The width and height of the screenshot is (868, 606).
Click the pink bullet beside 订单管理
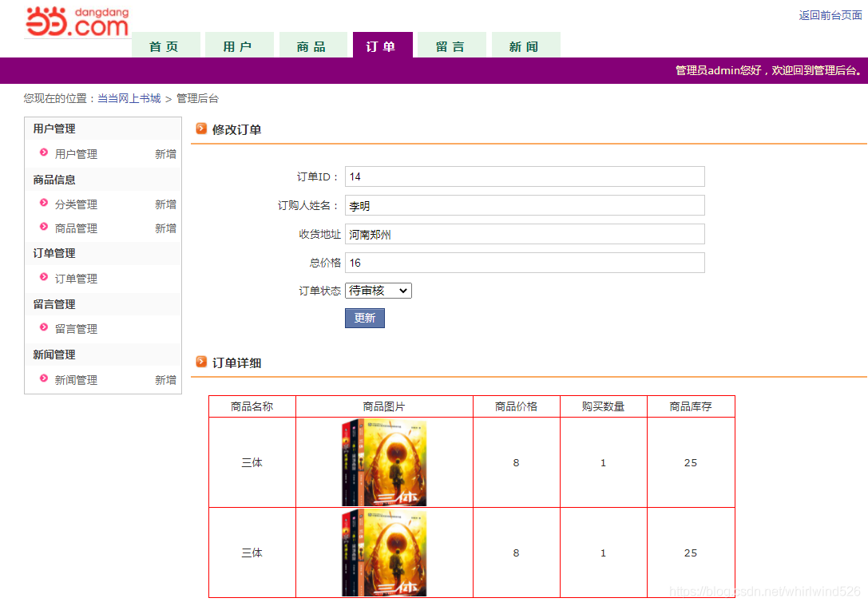tap(44, 277)
